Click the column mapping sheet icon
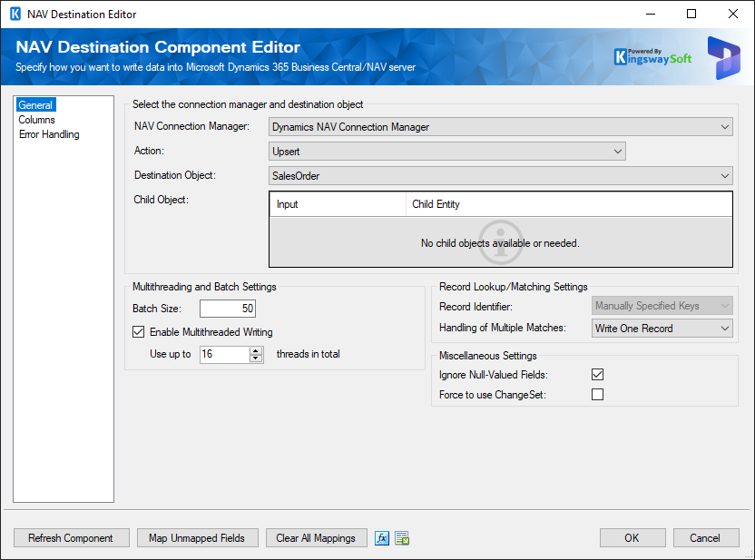Screen dimensions: 755x560 tap(402, 538)
